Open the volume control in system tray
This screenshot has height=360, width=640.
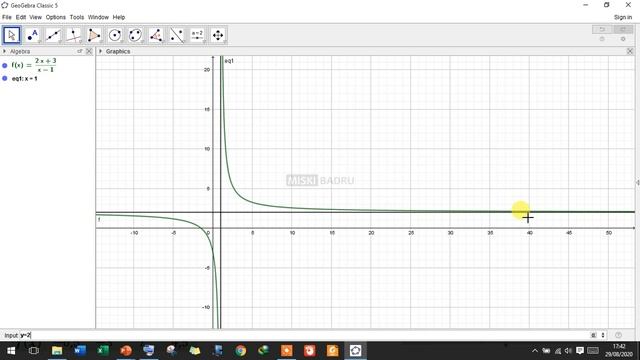pyautogui.click(x=568, y=351)
